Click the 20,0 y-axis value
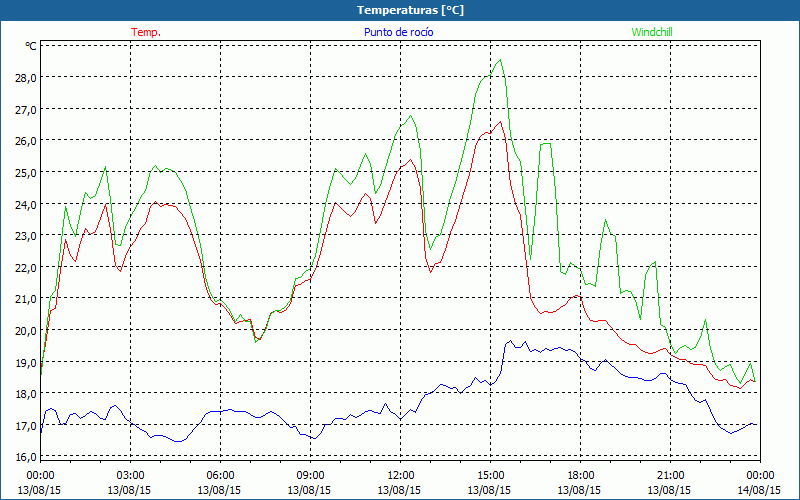The height and width of the screenshot is (500, 800). click(27, 330)
